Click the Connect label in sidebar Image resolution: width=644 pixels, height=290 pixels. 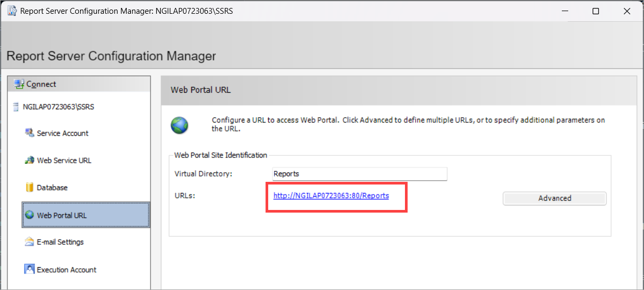(x=41, y=84)
